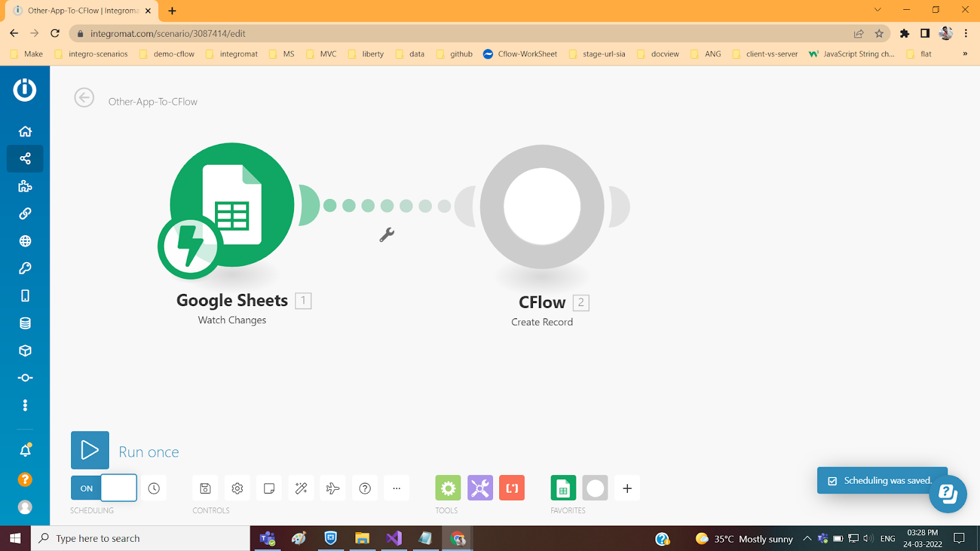The image size is (980, 551).
Task: Show more bookmarks overflow chevron
Action: (965, 54)
